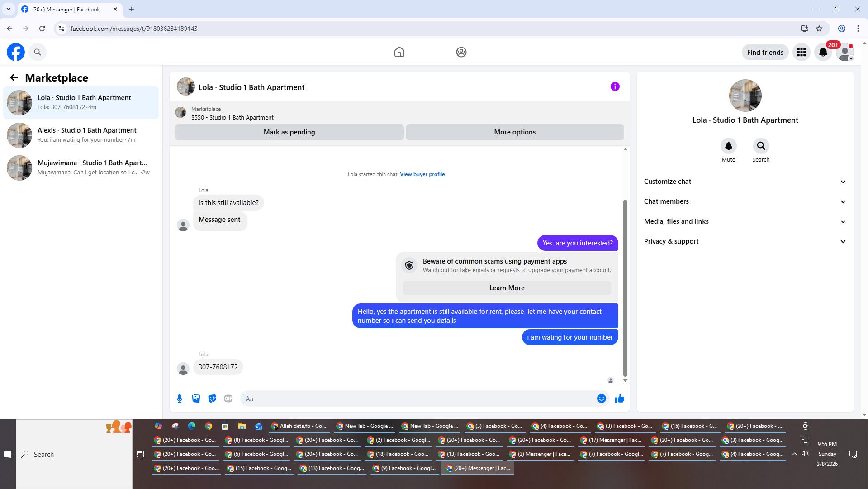Click the volume speaker tray icon
This screenshot has height=489, width=868.
(x=805, y=454)
